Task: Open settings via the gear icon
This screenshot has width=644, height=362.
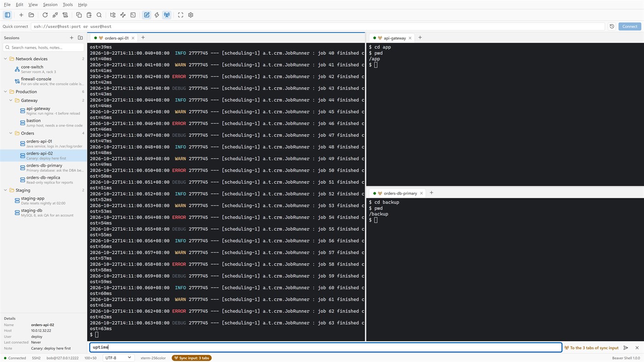Action: (x=191, y=15)
